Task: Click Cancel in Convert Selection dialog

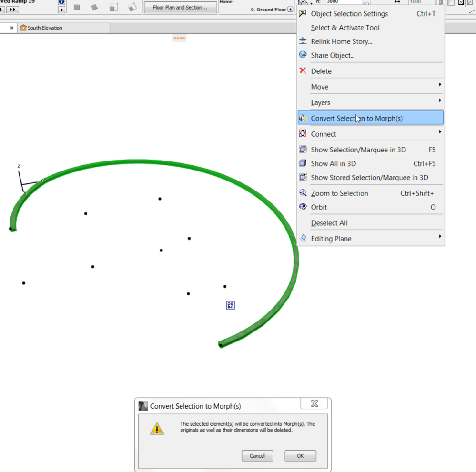Action: (257, 456)
